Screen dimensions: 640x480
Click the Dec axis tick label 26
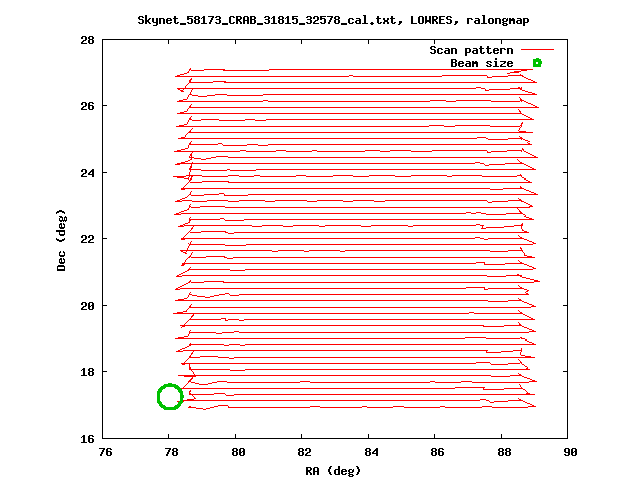coord(87,106)
